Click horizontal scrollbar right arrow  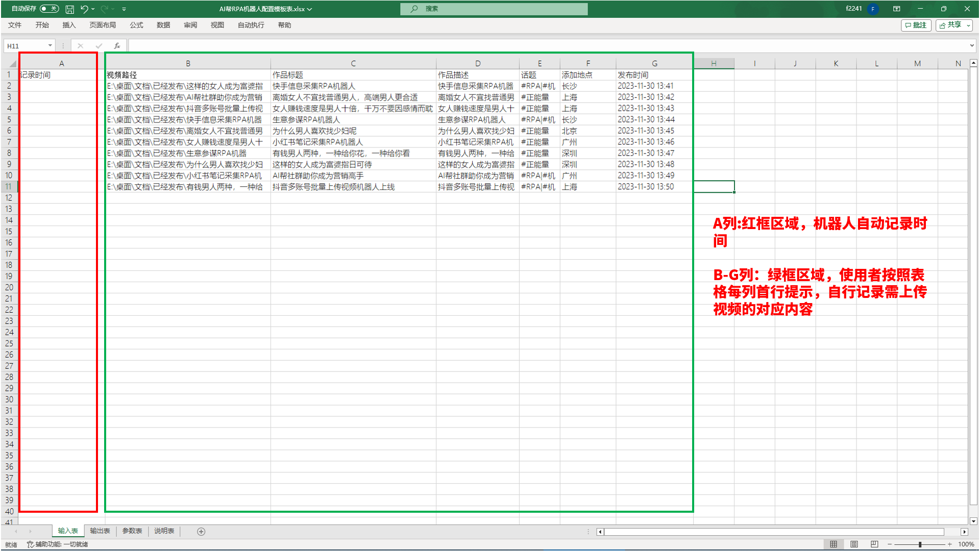964,532
